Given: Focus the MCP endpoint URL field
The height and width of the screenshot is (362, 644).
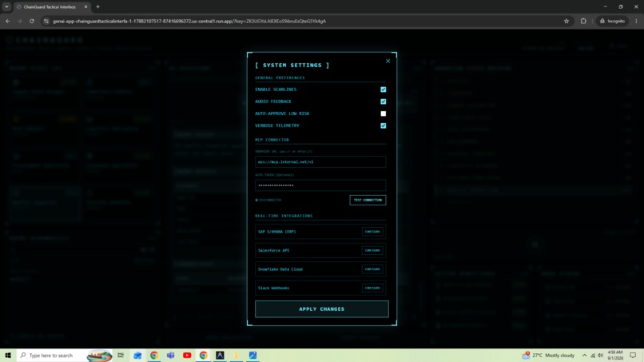Looking at the screenshot, I should point(320,162).
